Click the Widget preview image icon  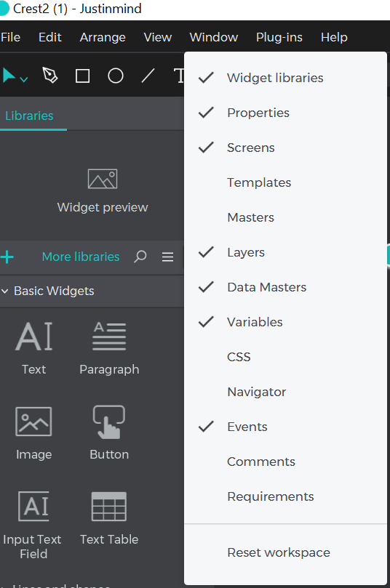pyautogui.click(x=103, y=179)
